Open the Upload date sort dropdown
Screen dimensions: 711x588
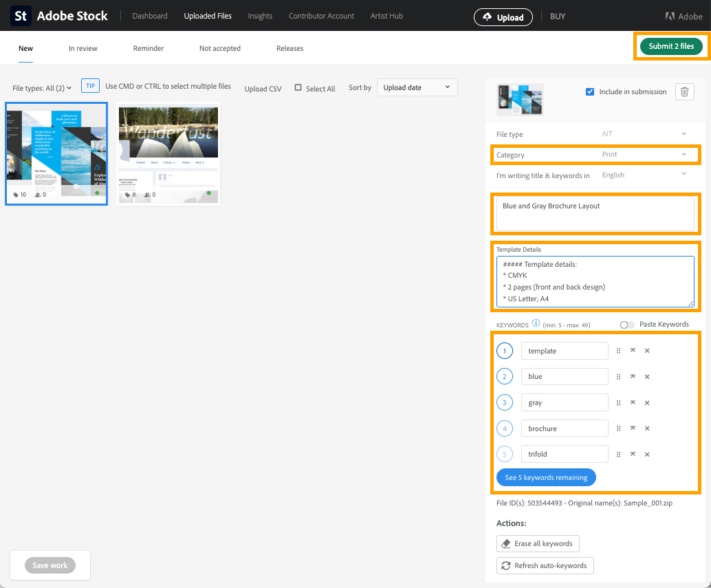417,87
